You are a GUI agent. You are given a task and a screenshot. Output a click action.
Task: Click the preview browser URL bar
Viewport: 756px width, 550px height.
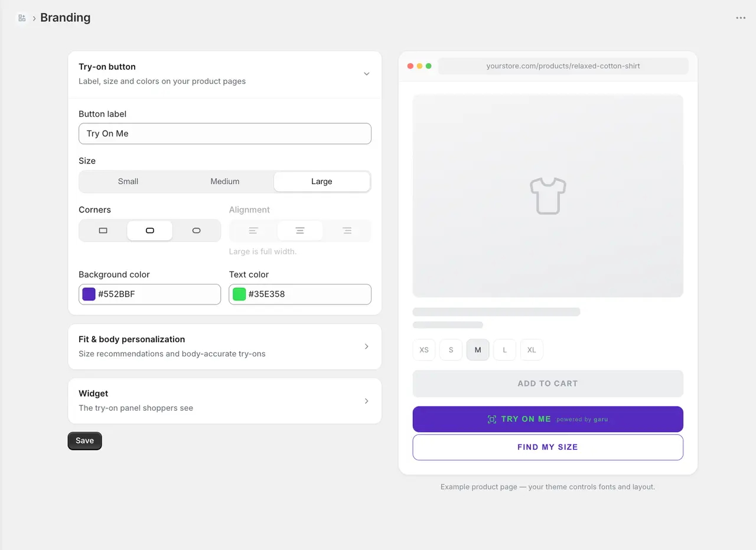tap(563, 66)
